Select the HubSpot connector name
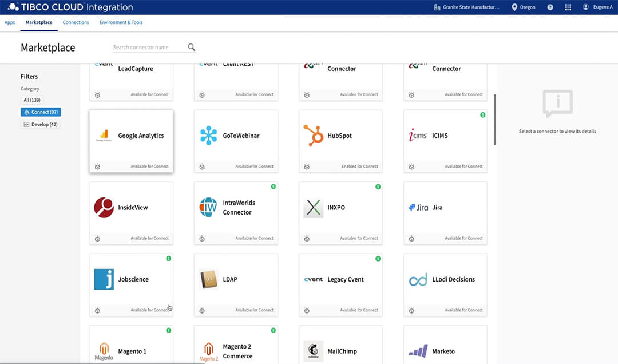 pos(340,136)
